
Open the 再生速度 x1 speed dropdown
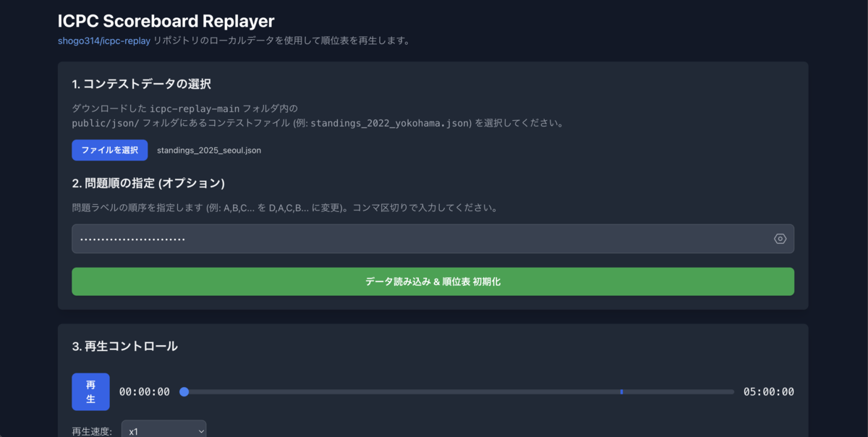(163, 430)
